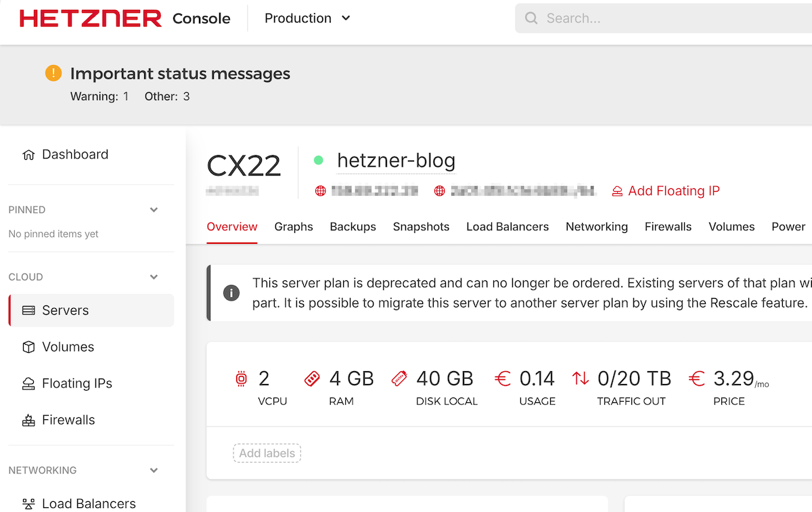Click the Load Balancers sidebar icon
The image size is (812, 512).
(28, 504)
